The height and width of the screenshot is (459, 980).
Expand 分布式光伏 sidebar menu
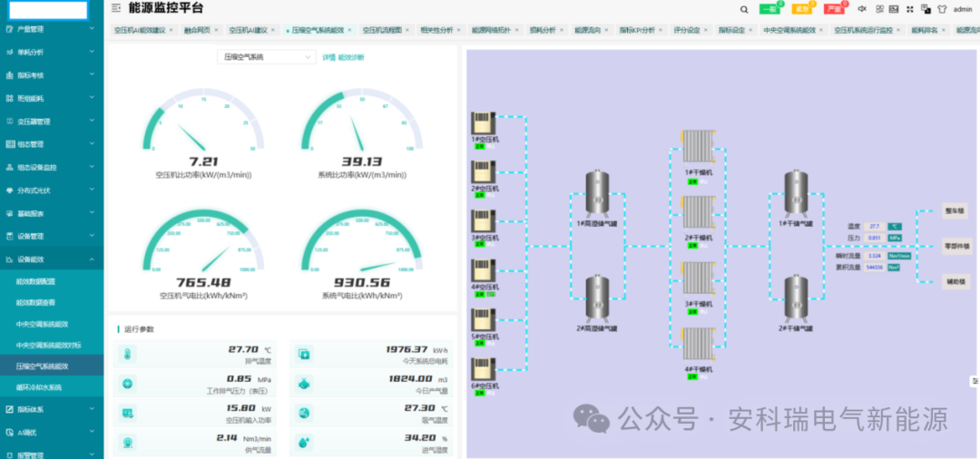pyautogui.click(x=52, y=190)
